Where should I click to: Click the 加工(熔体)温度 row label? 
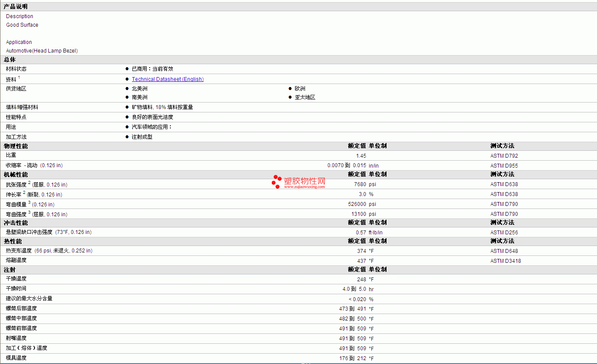(x=27, y=348)
